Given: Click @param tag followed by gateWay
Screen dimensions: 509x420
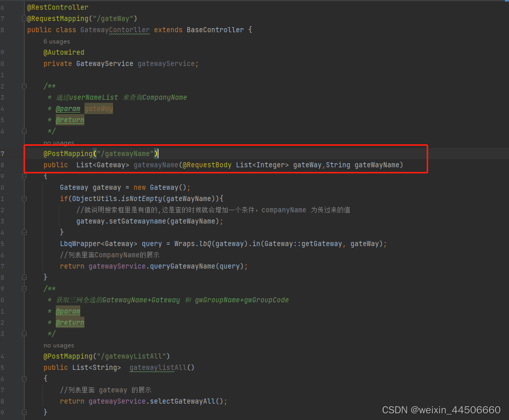Looking at the screenshot, I should click(68, 109).
